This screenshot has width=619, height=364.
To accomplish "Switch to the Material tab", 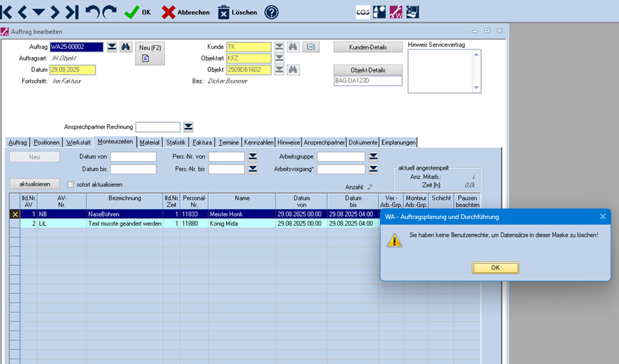I will pyautogui.click(x=150, y=142).
